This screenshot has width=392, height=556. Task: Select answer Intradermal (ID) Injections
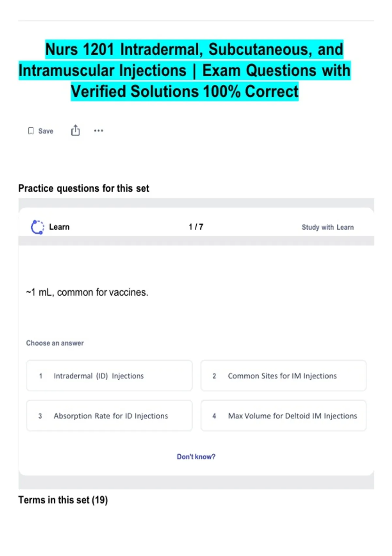[x=109, y=376]
